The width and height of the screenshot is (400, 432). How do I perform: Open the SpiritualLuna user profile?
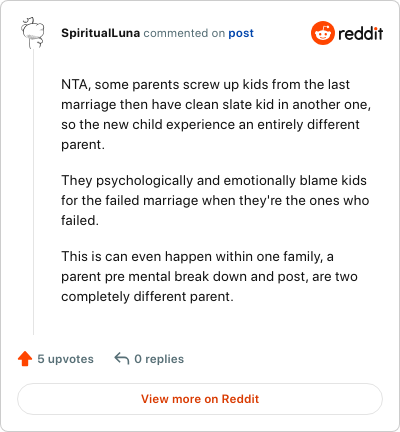(100, 33)
